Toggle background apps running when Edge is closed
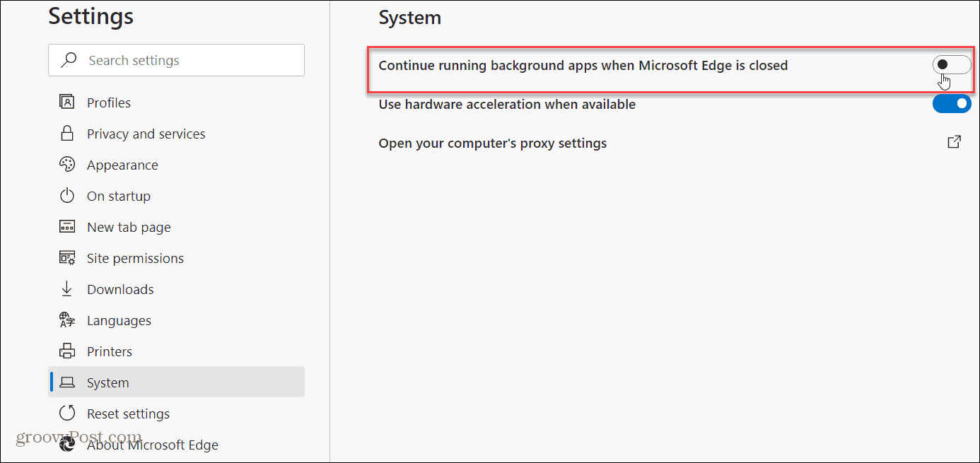 (952, 65)
